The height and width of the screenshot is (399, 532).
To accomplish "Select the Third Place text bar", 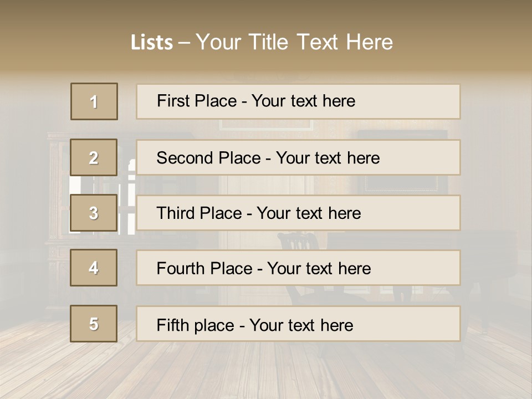I will pos(298,213).
